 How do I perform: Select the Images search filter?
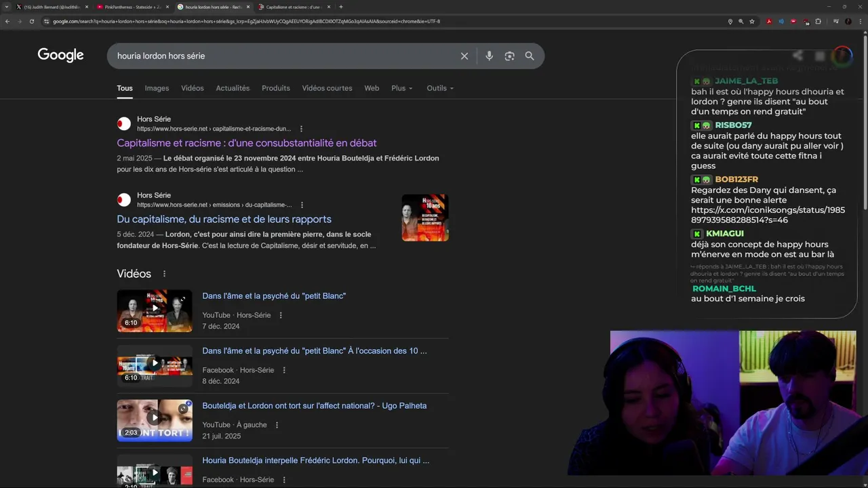[x=157, y=88]
